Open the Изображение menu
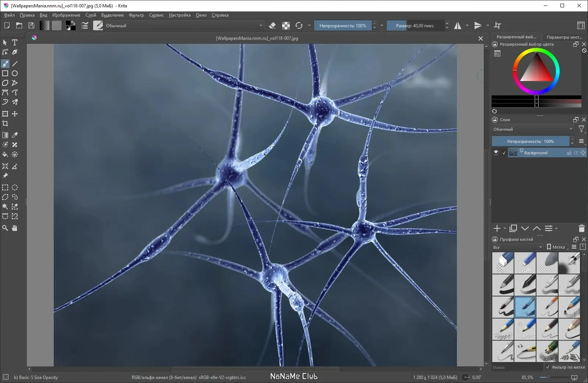Screen dimensions: 588x383 66,15
